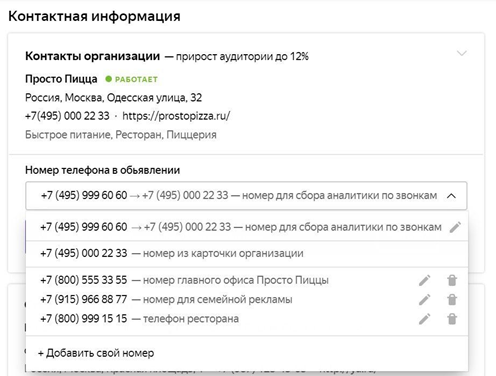Image resolution: width=496 pixels, height=376 pixels.
Task: Delete the +7 (800) 555 33 55 number
Action: coord(452,280)
